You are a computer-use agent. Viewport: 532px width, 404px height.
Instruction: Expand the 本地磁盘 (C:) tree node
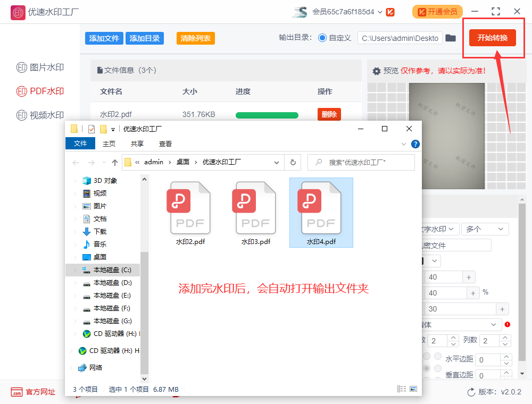coord(75,270)
